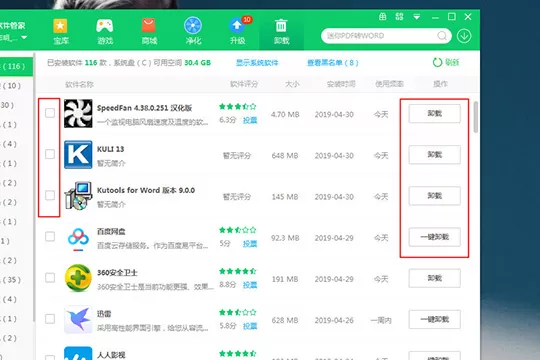Open the 净化 fan icon
This screenshot has width=540, height=360.
click(x=193, y=31)
